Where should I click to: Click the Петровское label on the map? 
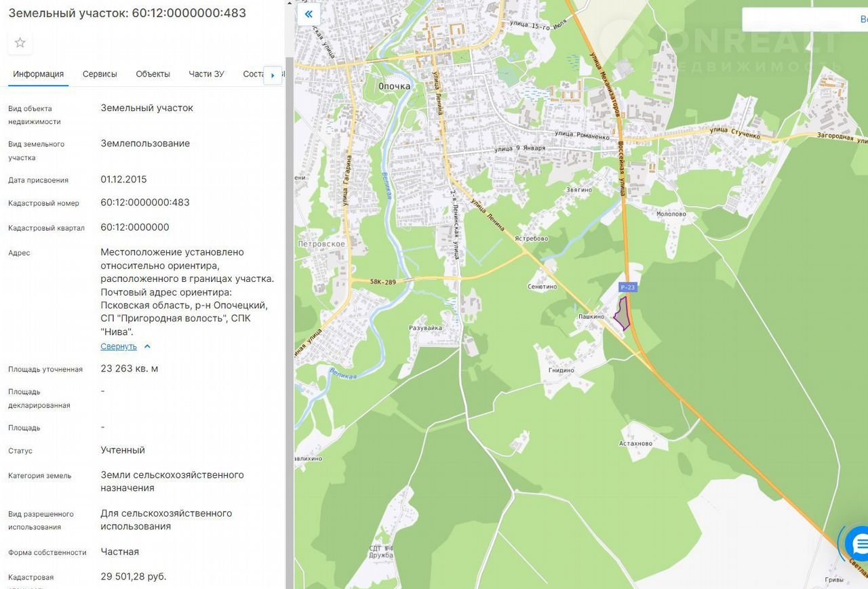pos(323,244)
